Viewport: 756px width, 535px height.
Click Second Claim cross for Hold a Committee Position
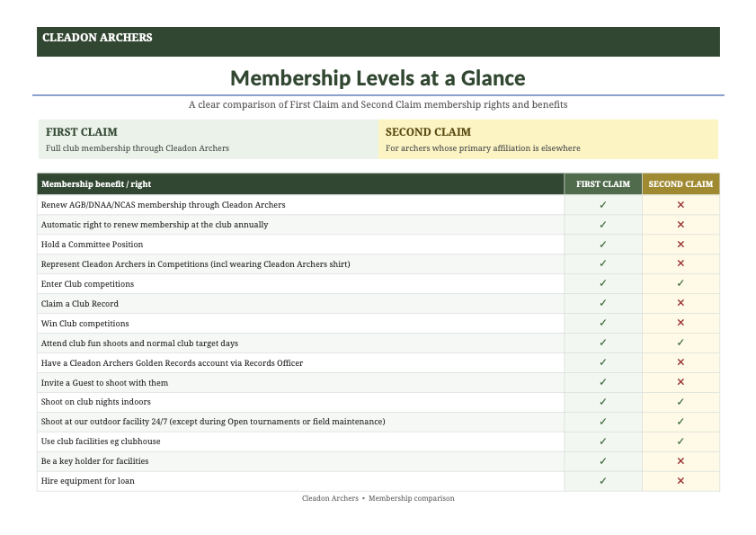680,244
